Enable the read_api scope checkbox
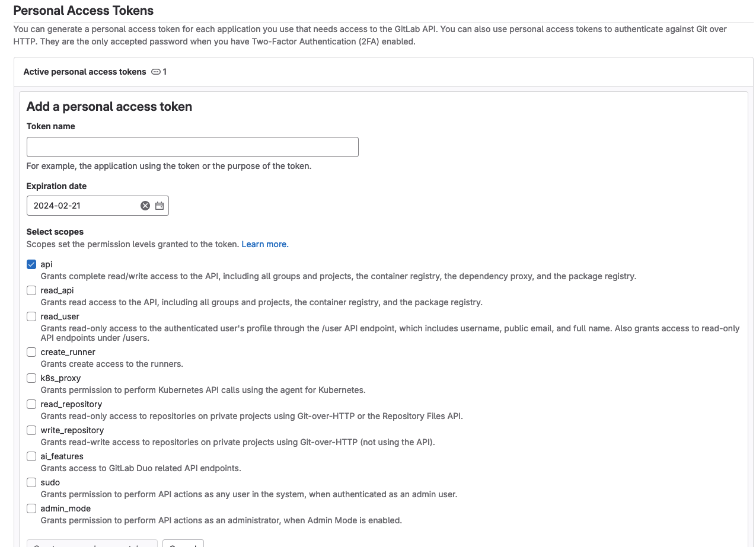756x547 pixels. [x=31, y=290]
